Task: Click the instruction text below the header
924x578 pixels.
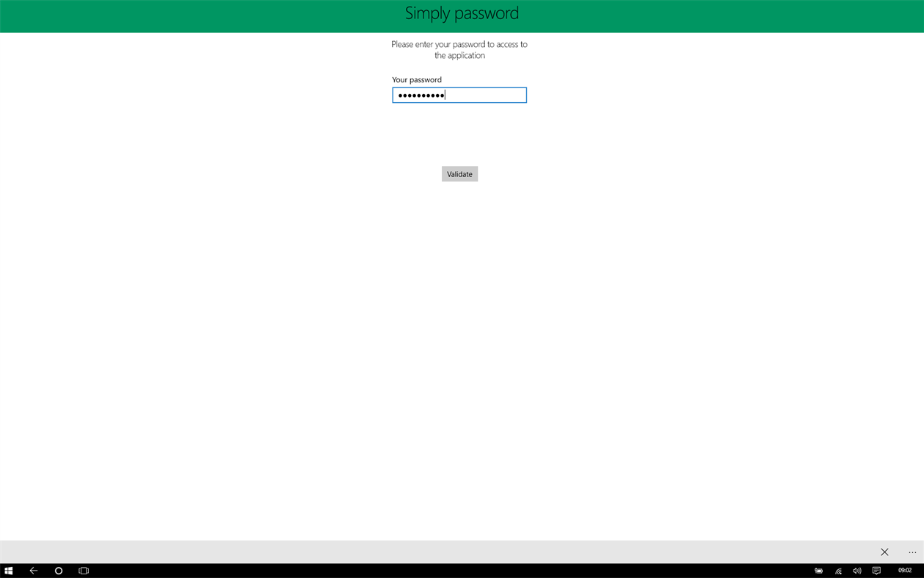Action: pyautogui.click(x=461, y=49)
